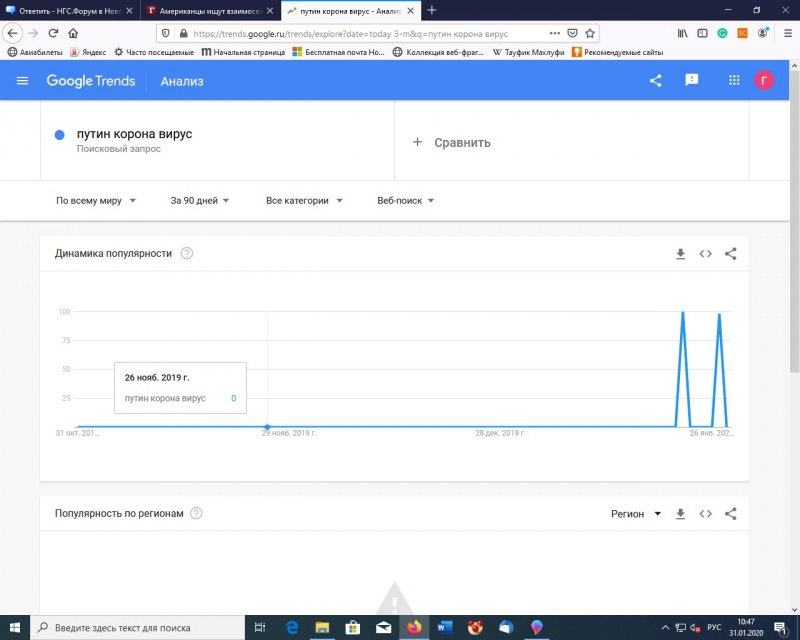Download the Динамика популярности chart as CSV
800x640 pixels.
pyautogui.click(x=680, y=254)
